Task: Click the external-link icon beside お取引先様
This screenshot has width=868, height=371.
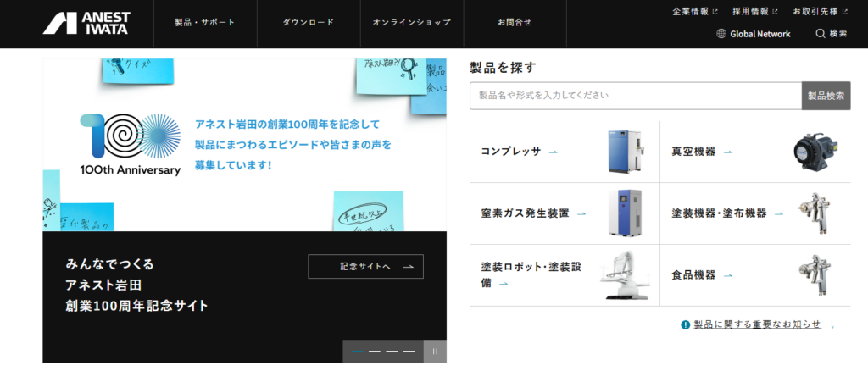Action: point(845,11)
